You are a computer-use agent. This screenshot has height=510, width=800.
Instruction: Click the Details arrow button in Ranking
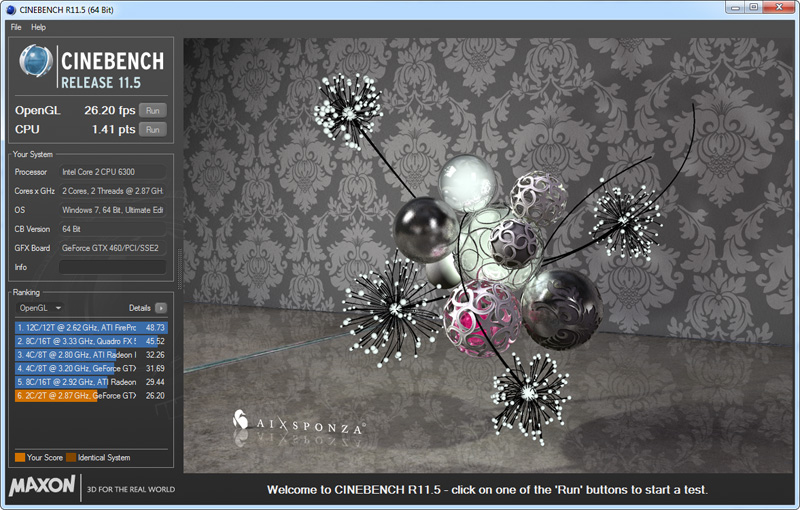(161, 308)
